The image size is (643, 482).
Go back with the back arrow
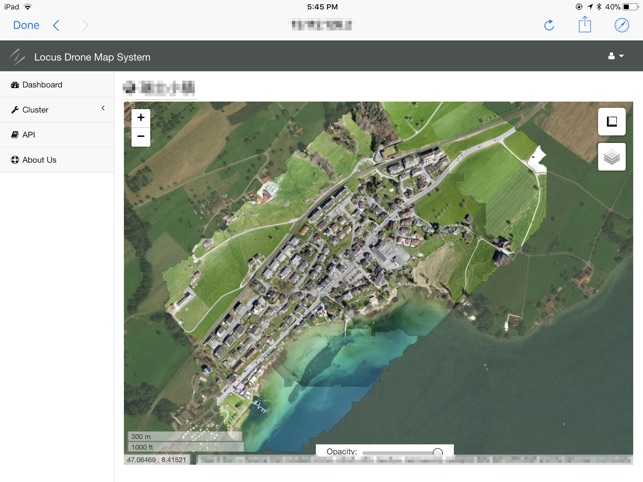pos(56,25)
